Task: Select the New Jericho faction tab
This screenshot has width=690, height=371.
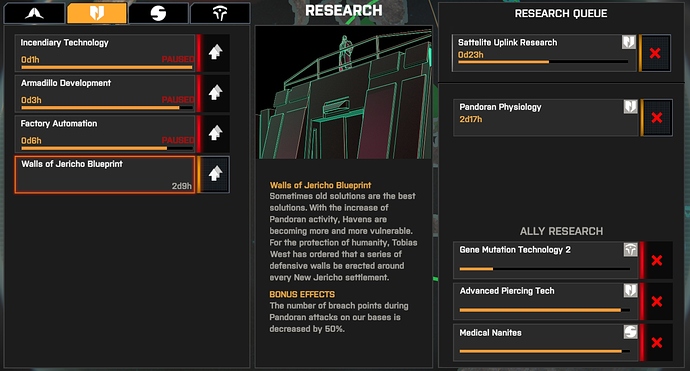Action: [97, 13]
